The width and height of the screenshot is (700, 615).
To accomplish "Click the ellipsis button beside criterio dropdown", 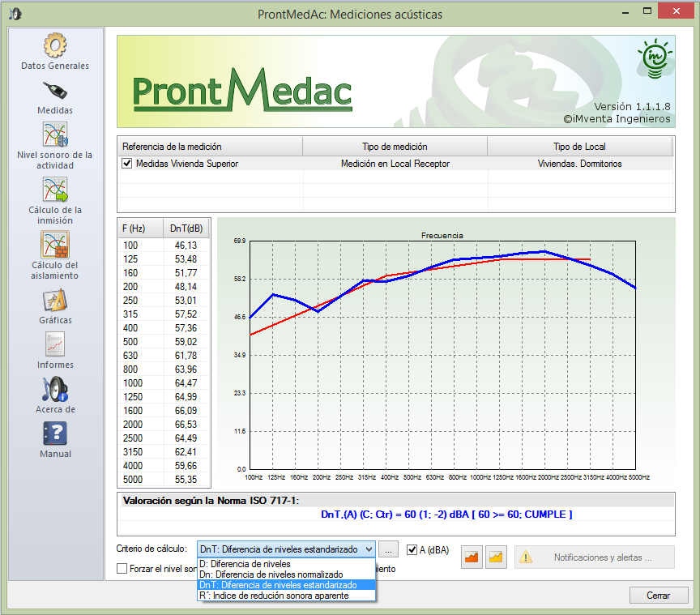I will point(388,549).
